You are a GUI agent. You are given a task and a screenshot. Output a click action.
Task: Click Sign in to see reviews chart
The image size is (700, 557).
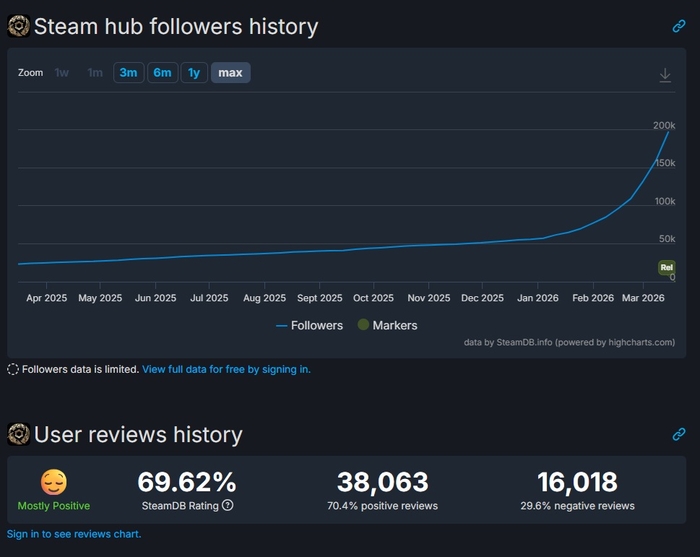[x=74, y=534]
